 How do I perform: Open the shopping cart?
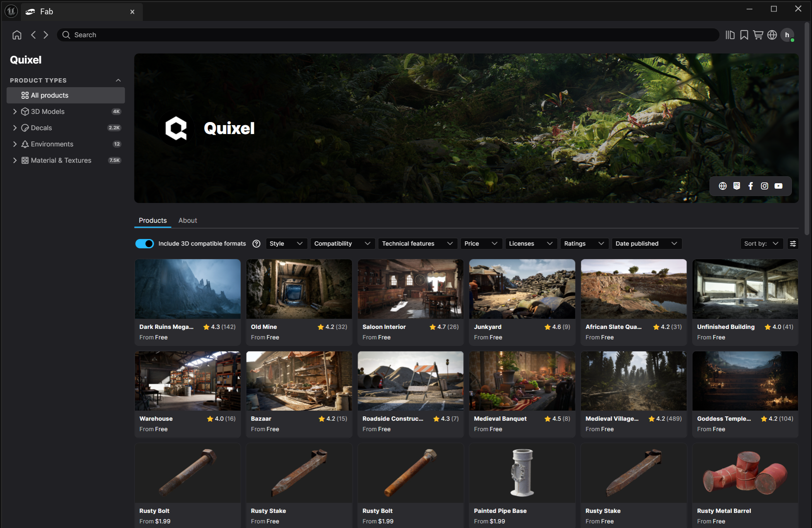tap(758, 35)
